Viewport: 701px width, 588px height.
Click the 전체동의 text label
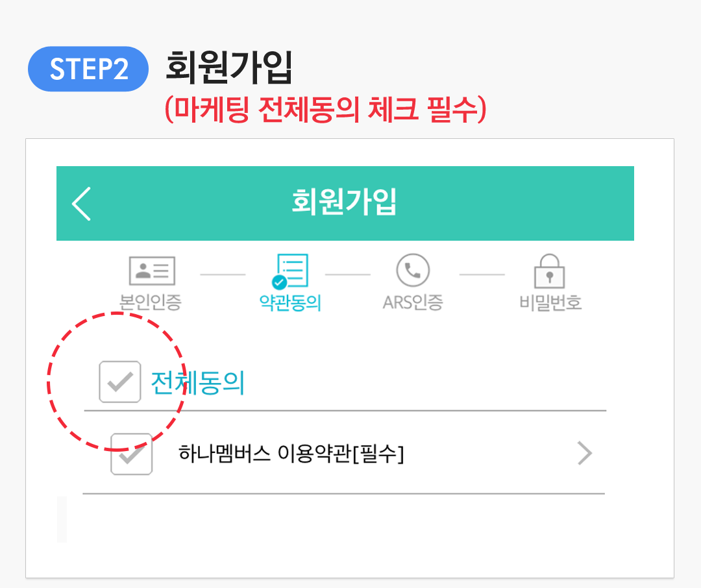click(198, 383)
